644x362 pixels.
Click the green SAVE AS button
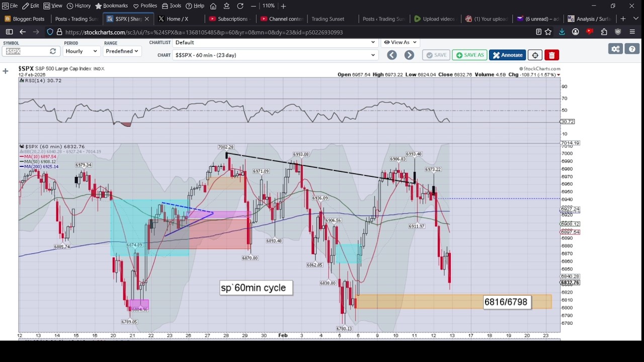469,55
